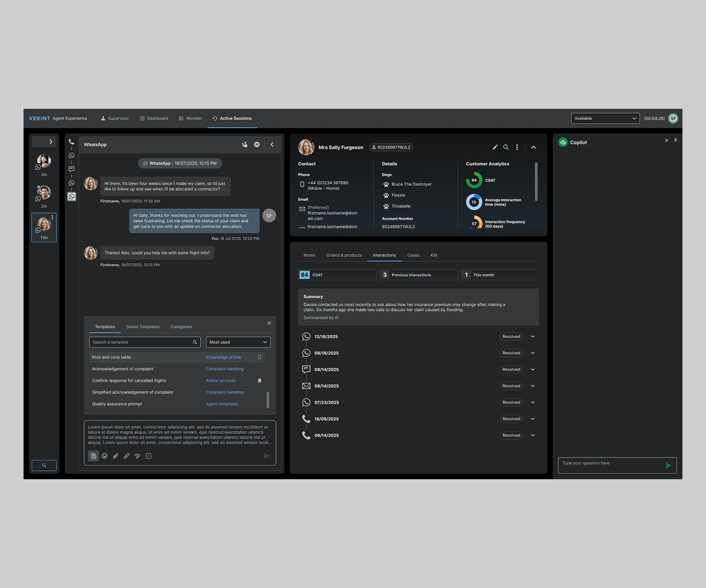This screenshot has width=706, height=588.
Task: Click the Knowledge article category link
Action: (x=224, y=358)
